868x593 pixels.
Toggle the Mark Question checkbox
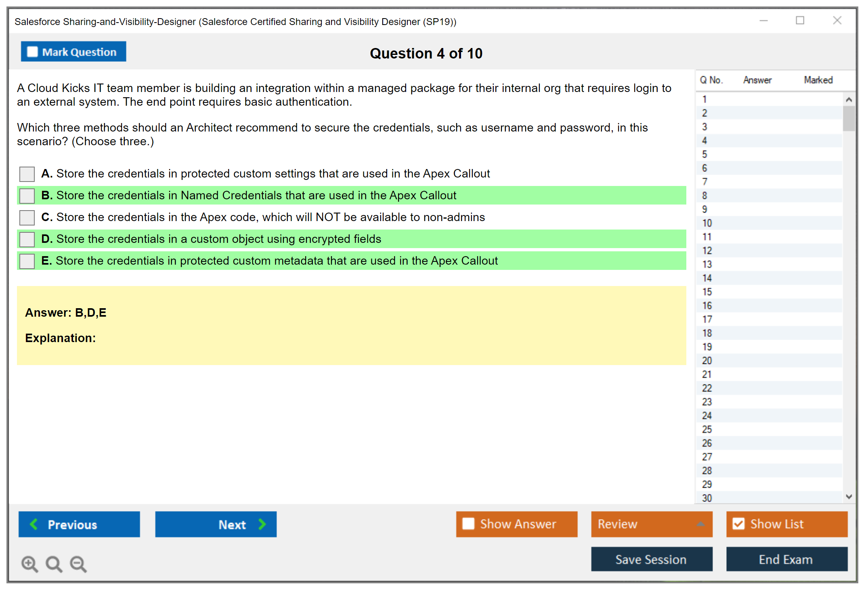pyautogui.click(x=32, y=52)
